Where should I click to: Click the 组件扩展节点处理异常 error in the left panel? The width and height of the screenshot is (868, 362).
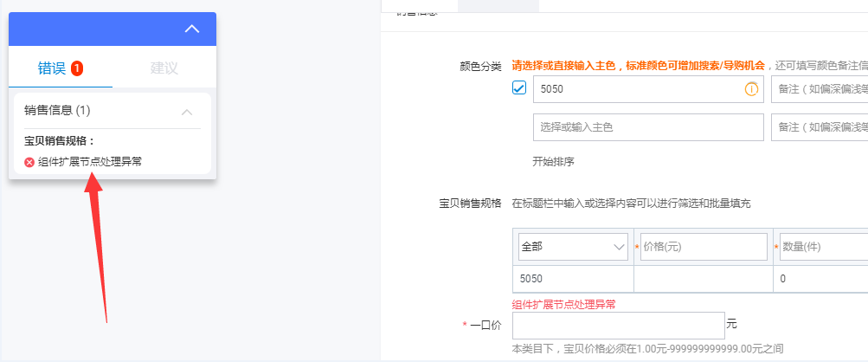[x=90, y=163]
